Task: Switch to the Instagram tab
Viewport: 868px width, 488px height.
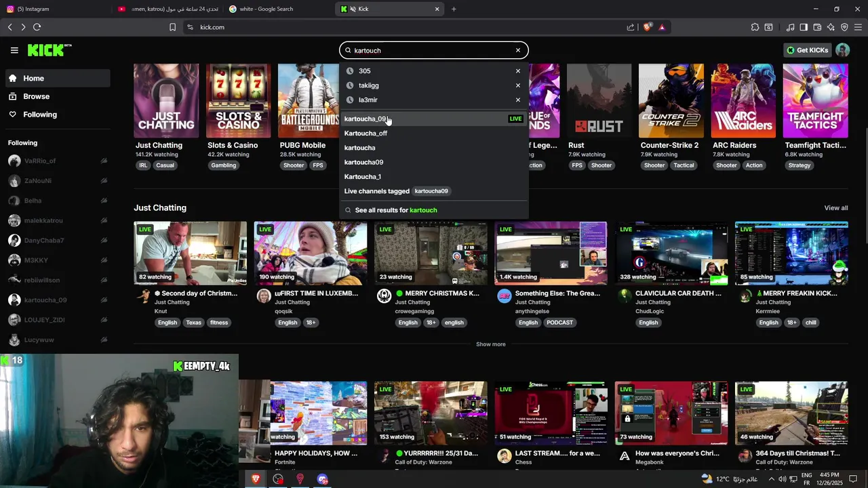Action: (x=54, y=9)
